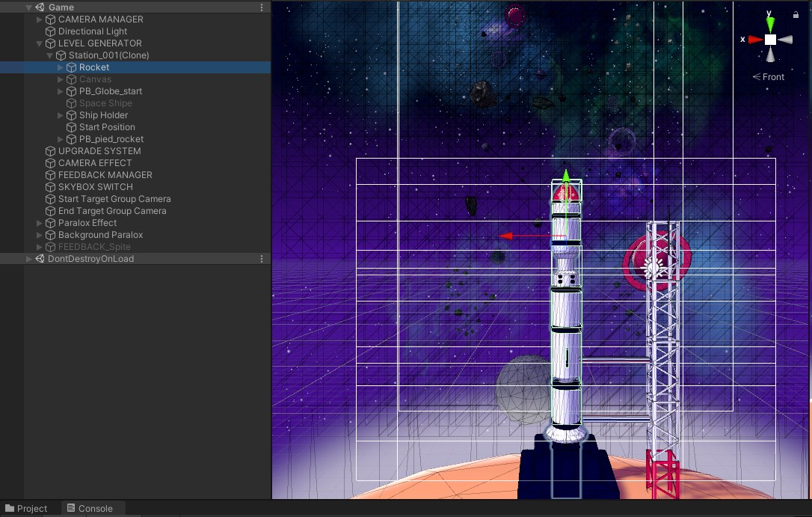This screenshot has height=517, width=812.
Task: Switch to the Project tab
Action: pos(26,509)
